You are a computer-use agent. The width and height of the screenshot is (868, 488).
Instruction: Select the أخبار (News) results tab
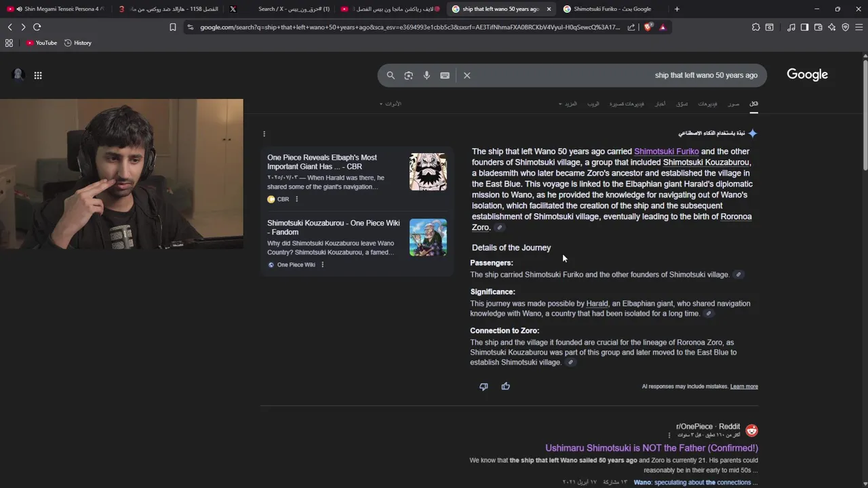pyautogui.click(x=660, y=104)
